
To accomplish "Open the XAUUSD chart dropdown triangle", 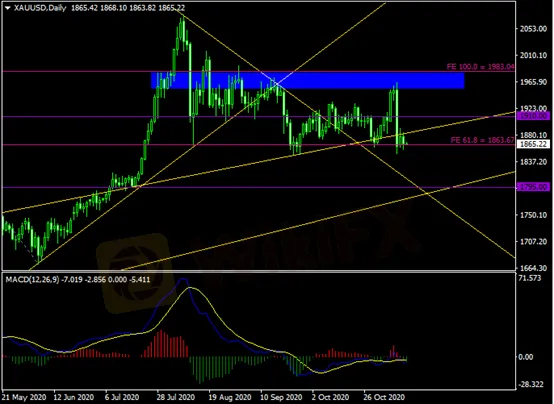I will tap(7, 8).
